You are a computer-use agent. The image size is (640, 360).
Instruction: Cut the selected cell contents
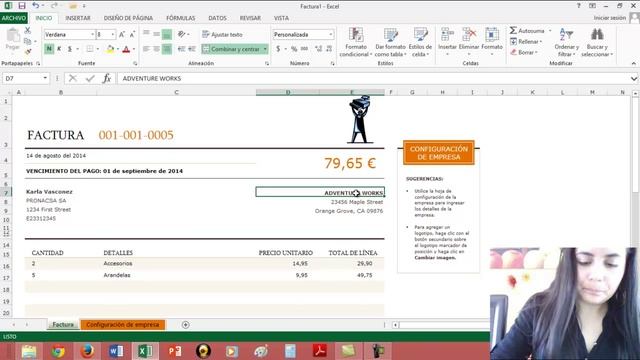[x=27, y=31]
